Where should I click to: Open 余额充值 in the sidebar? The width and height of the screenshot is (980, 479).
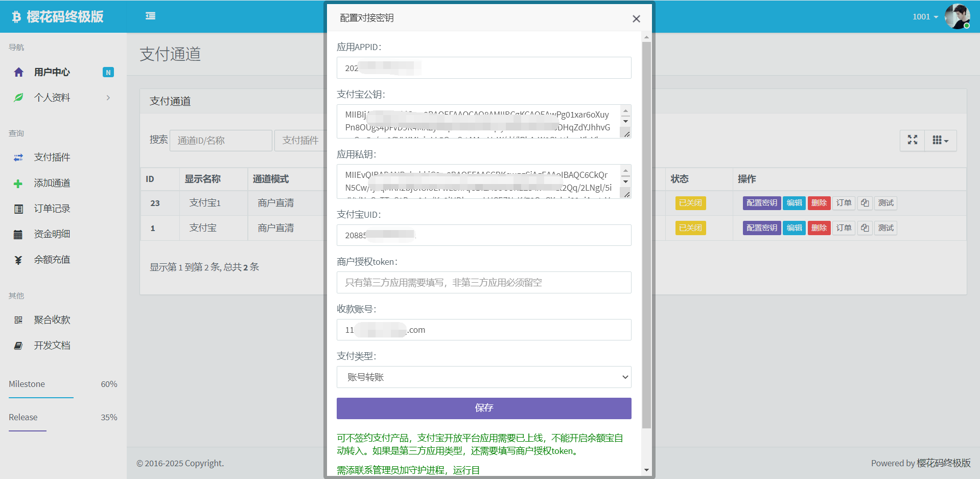click(x=52, y=260)
